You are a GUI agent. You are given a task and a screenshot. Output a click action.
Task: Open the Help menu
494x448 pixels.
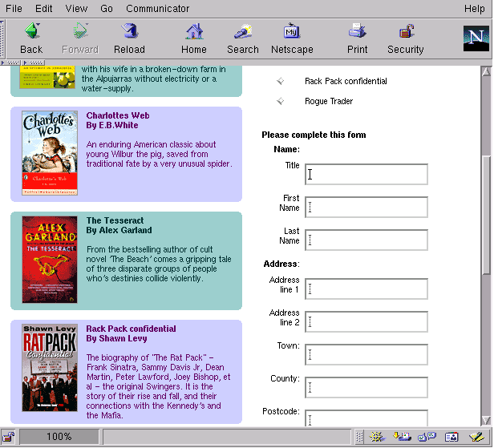click(475, 9)
